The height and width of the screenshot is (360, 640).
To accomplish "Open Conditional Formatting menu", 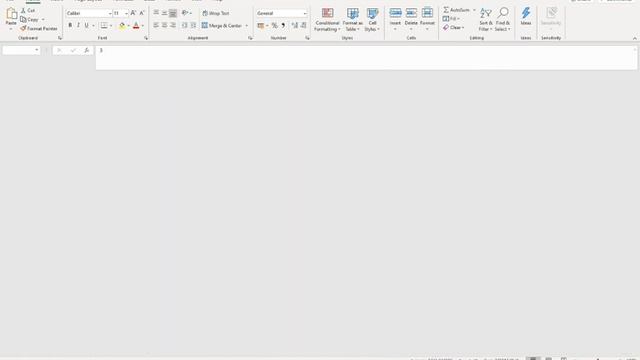I will coord(327,19).
